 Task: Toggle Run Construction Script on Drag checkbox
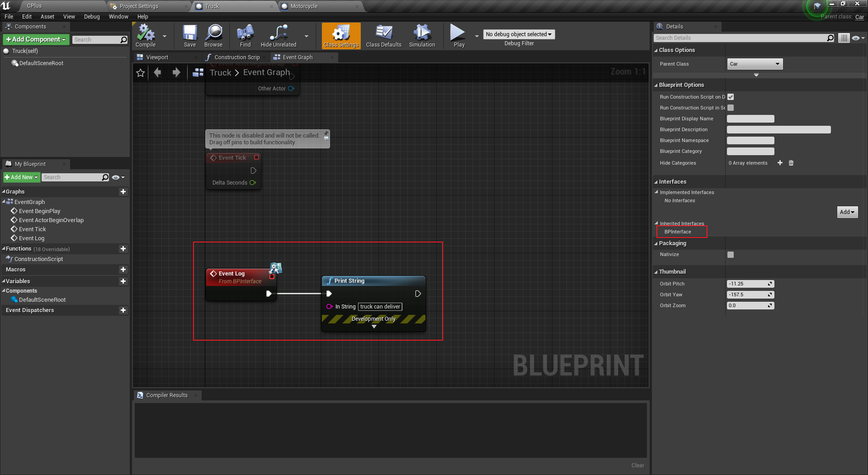[731, 97]
